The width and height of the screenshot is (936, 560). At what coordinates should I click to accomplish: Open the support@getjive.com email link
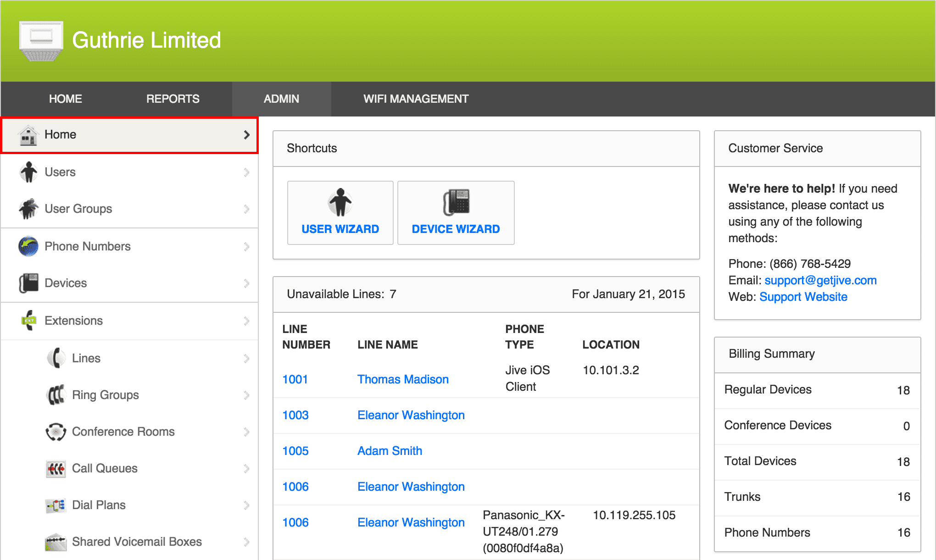[x=820, y=280]
